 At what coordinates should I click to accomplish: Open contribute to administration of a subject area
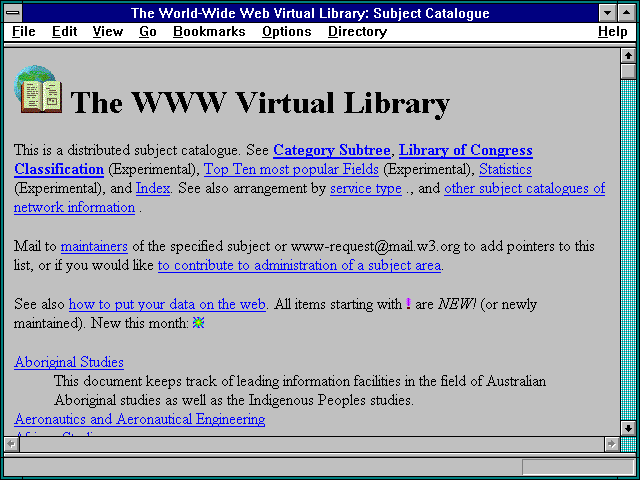point(299,265)
